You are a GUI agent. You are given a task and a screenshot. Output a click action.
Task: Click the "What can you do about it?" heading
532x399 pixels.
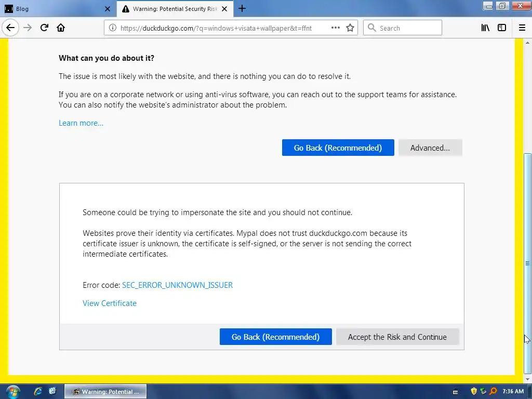pyautogui.click(x=107, y=58)
